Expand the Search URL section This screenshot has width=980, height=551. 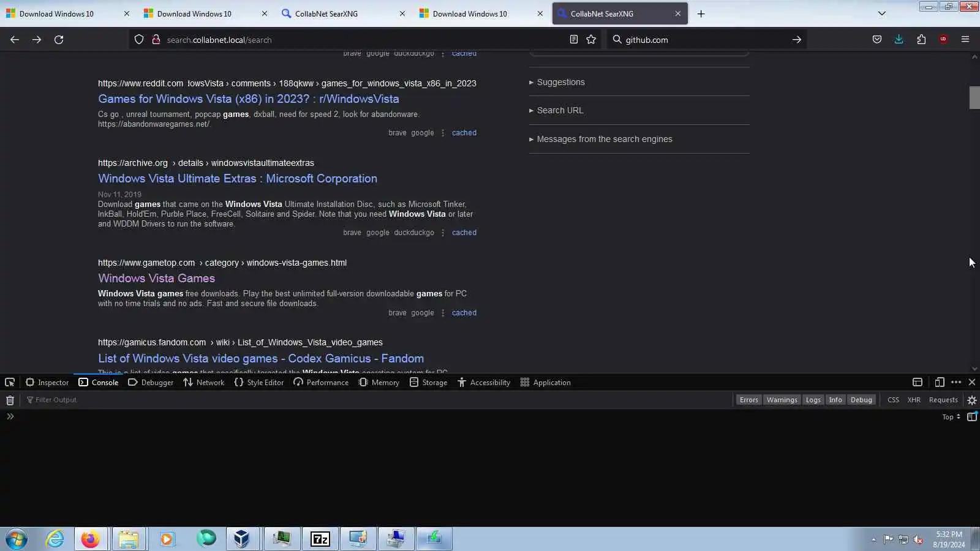tap(556, 110)
